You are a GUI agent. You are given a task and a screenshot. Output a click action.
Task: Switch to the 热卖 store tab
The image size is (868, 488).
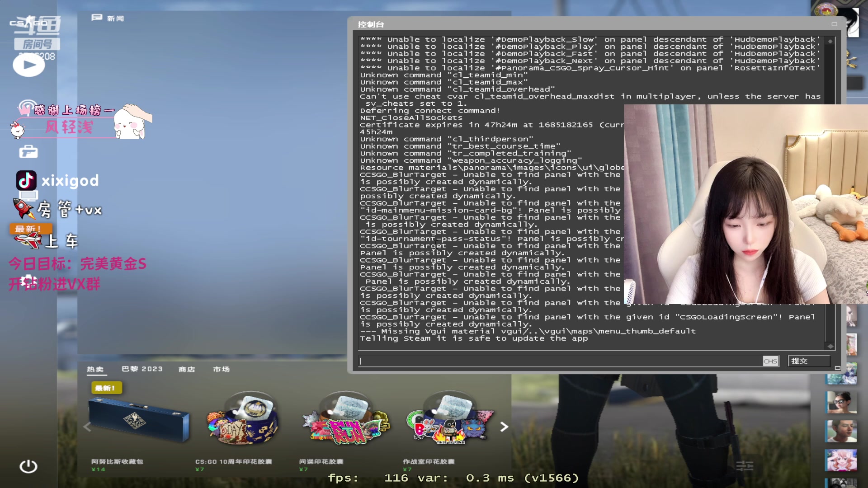[95, 369]
